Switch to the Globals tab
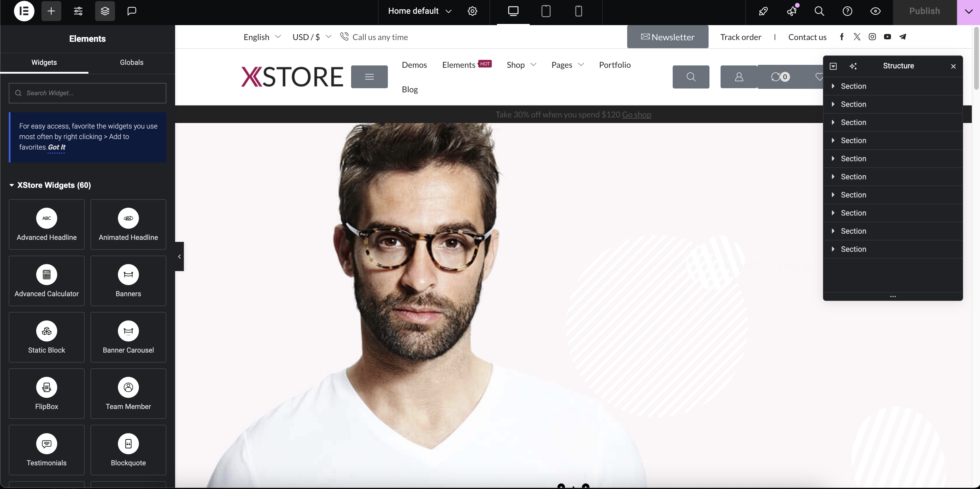 (132, 63)
